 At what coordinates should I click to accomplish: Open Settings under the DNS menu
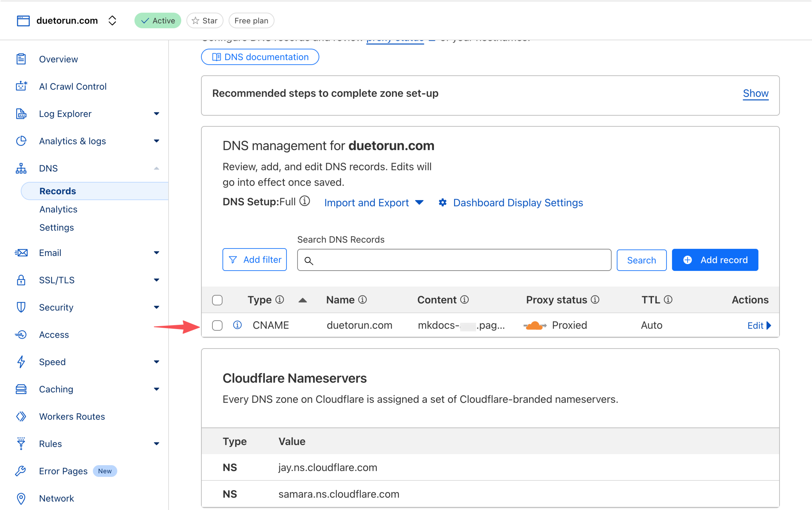(56, 227)
